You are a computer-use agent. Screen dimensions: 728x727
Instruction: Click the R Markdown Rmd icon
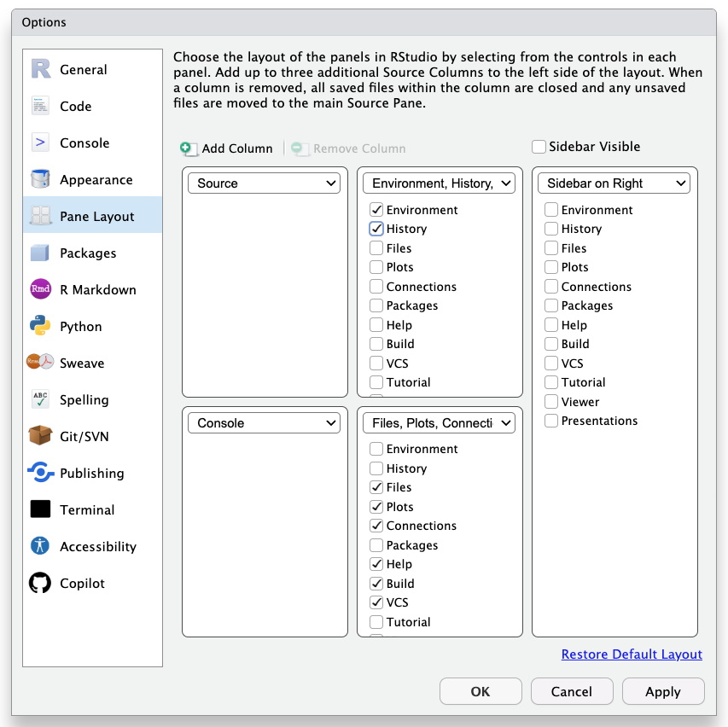point(40,289)
